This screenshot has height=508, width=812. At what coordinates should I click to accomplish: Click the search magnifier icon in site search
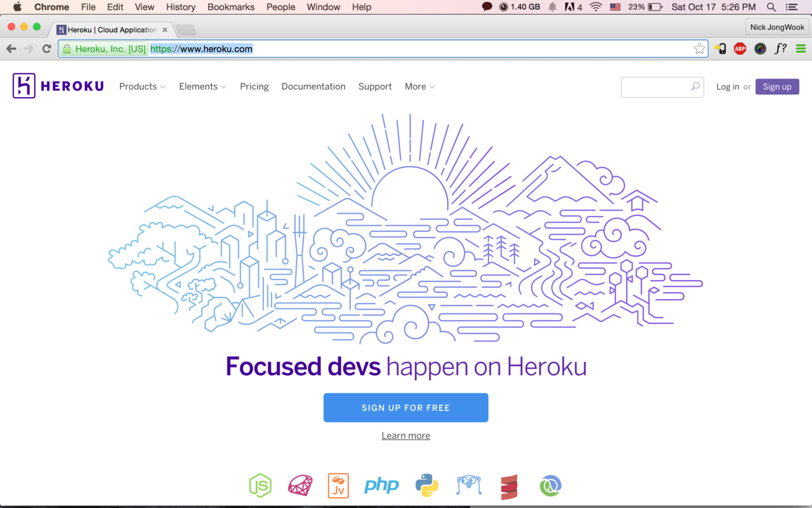(x=695, y=86)
